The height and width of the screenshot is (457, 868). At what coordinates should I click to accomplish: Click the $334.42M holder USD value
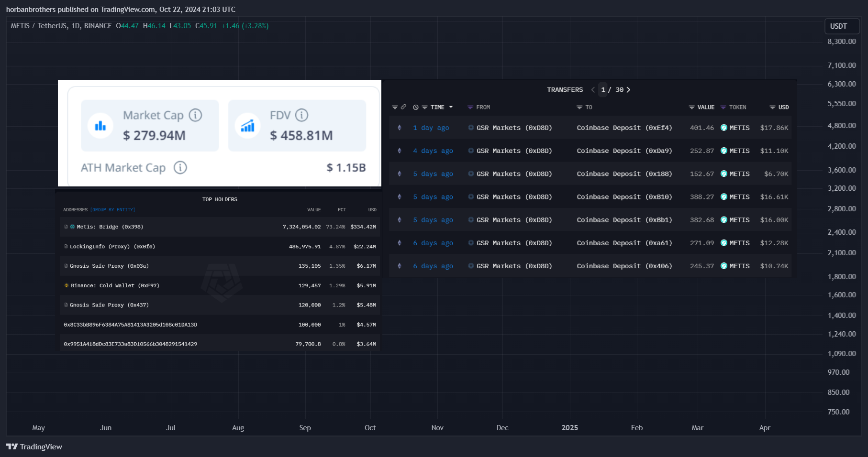coord(363,227)
